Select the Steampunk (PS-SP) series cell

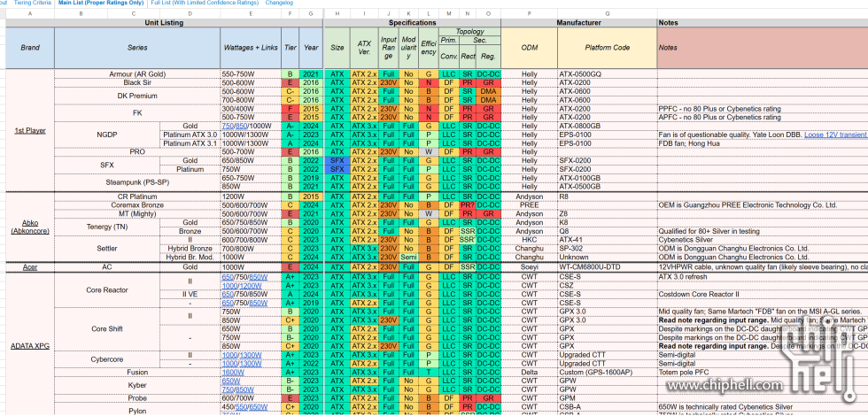coord(137,182)
